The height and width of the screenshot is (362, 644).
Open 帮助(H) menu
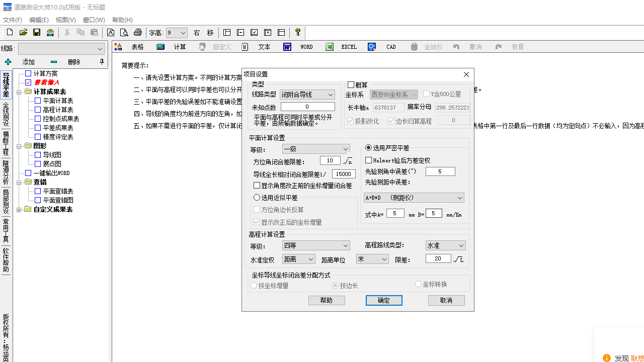pyautogui.click(x=122, y=20)
